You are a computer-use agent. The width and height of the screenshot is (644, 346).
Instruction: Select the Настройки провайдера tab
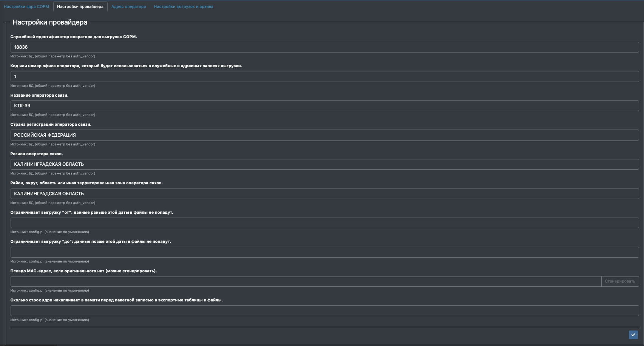pyautogui.click(x=80, y=6)
